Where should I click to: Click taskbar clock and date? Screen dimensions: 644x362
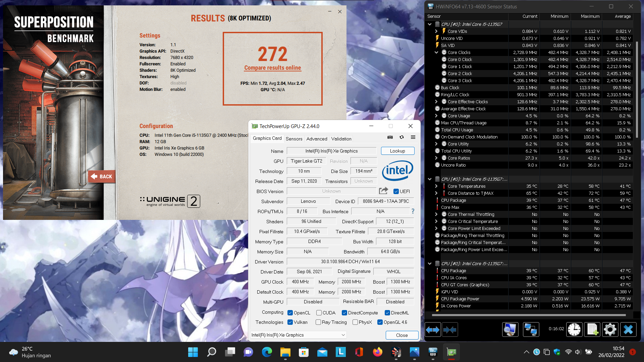tap(611, 352)
